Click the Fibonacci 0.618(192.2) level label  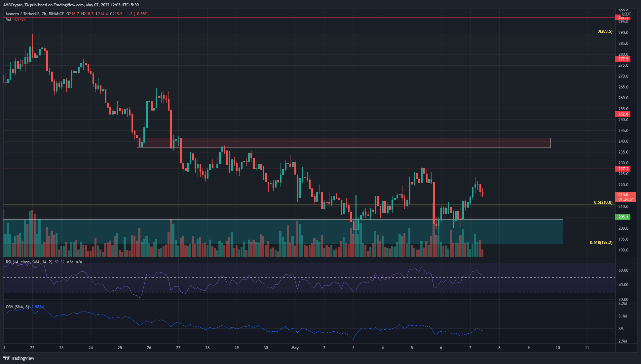point(601,243)
